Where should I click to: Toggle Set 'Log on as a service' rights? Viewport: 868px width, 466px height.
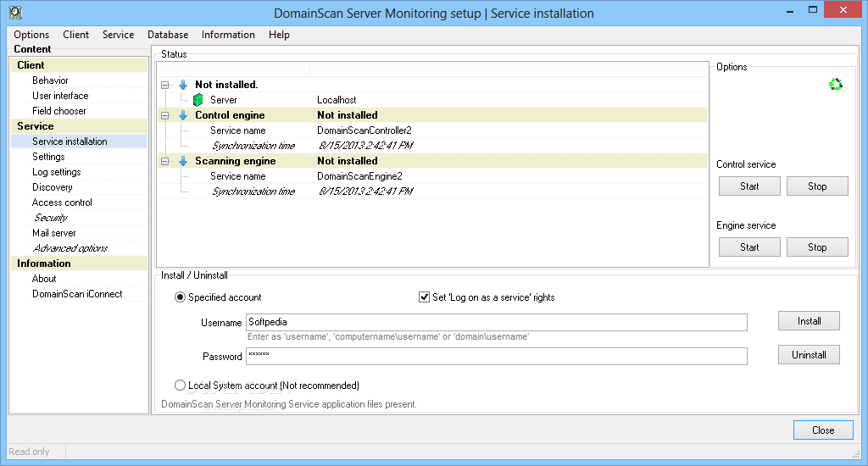coord(424,297)
